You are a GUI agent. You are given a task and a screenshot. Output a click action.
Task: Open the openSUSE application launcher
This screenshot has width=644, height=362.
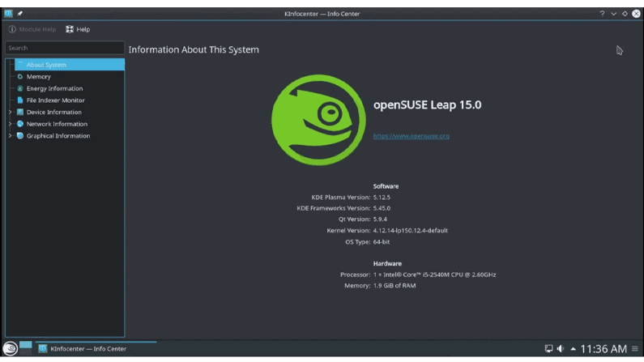[x=11, y=349]
